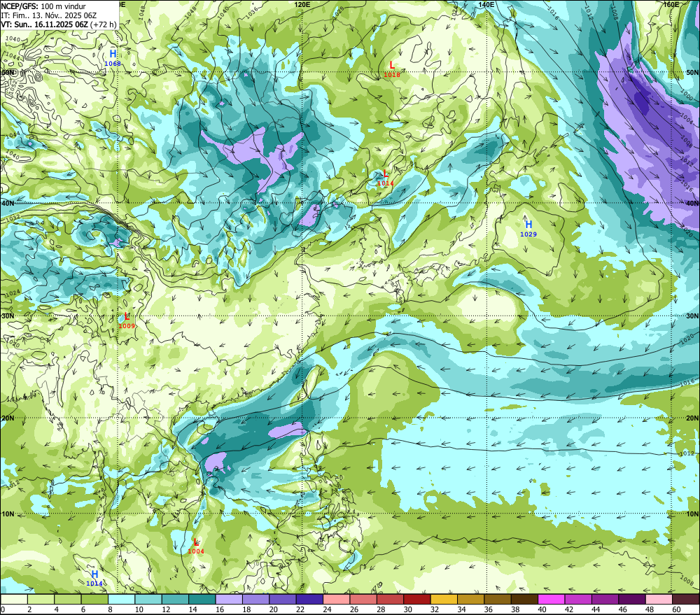The height and width of the screenshot is (615, 700).
Task: Select the L 1014 low pressure marker
Action: (385, 178)
